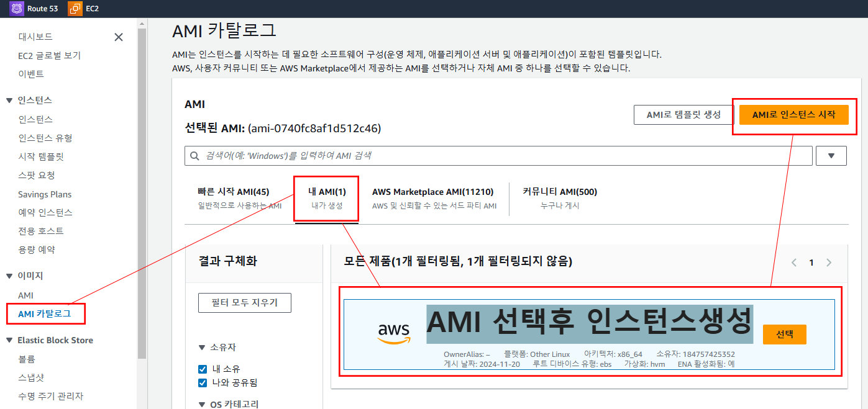Collapse the Elastic Block Store section
The width and height of the screenshot is (868, 409).
[x=9, y=340]
